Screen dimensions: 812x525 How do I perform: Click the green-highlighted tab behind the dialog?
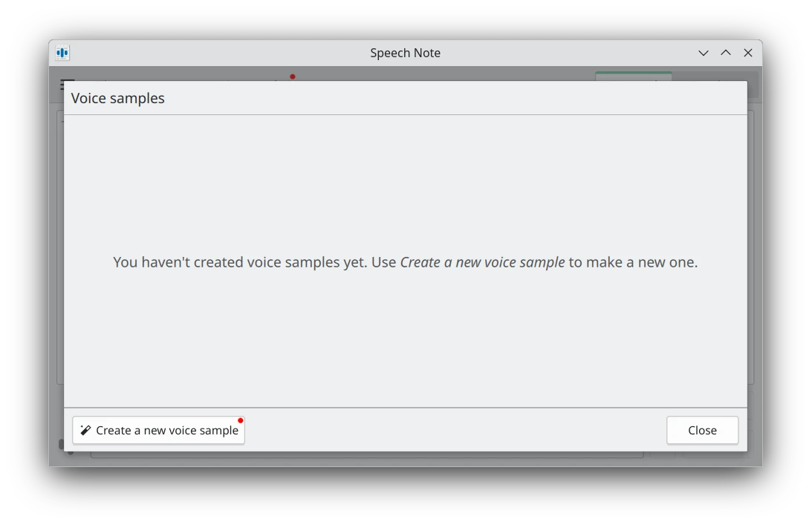pyautogui.click(x=633, y=76)
